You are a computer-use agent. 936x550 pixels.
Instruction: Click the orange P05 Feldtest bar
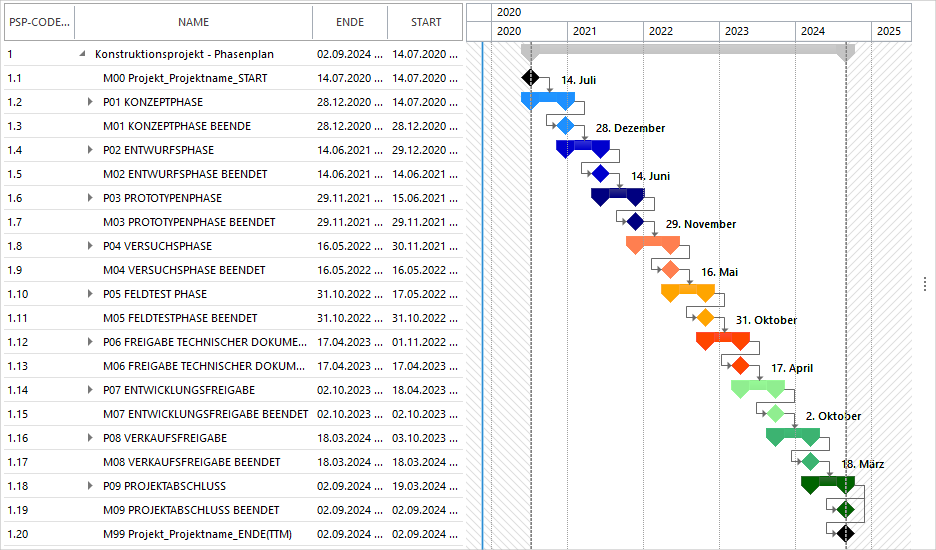pos(688,290)
